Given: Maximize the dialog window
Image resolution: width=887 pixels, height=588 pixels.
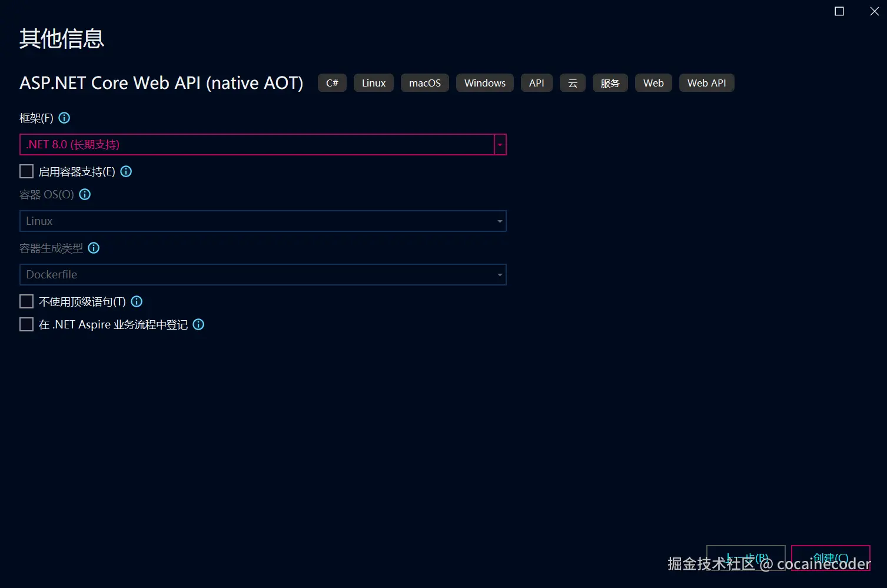Looking at the screenshot, I should [x=839, y=11].
